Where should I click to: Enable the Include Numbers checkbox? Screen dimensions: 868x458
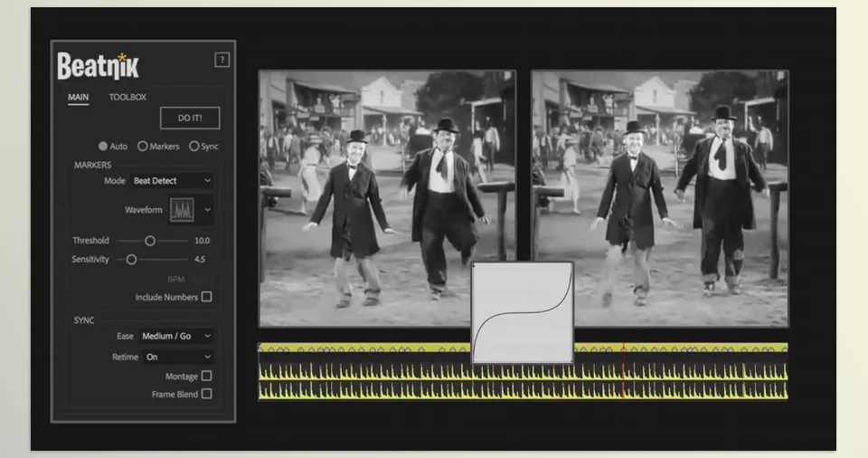click(x=206, y=297)
